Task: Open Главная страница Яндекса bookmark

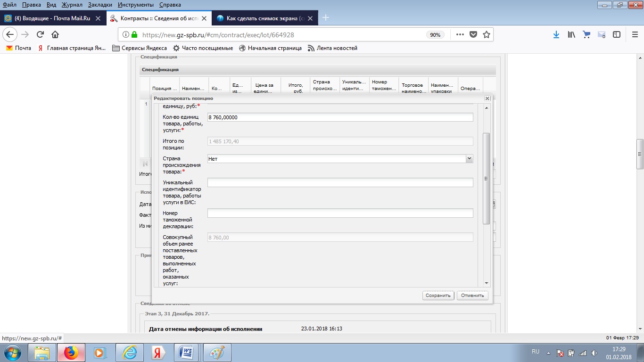Action: [x=72, y=48]
